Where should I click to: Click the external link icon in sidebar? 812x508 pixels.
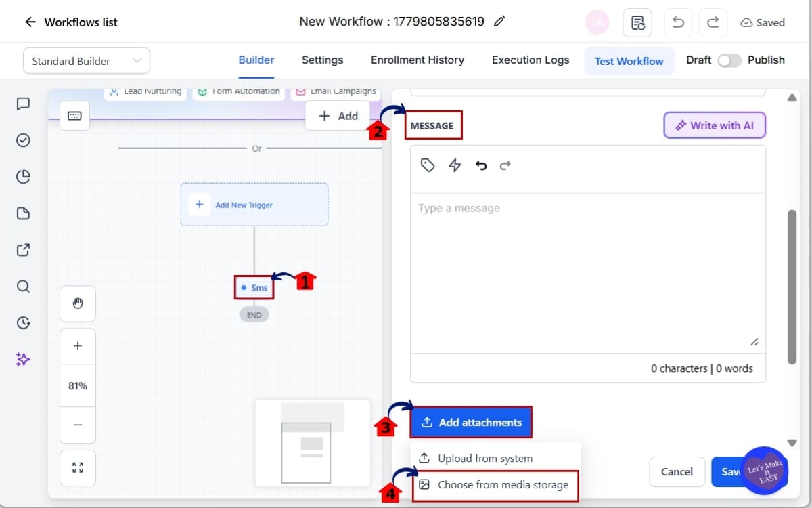point(23,250)
